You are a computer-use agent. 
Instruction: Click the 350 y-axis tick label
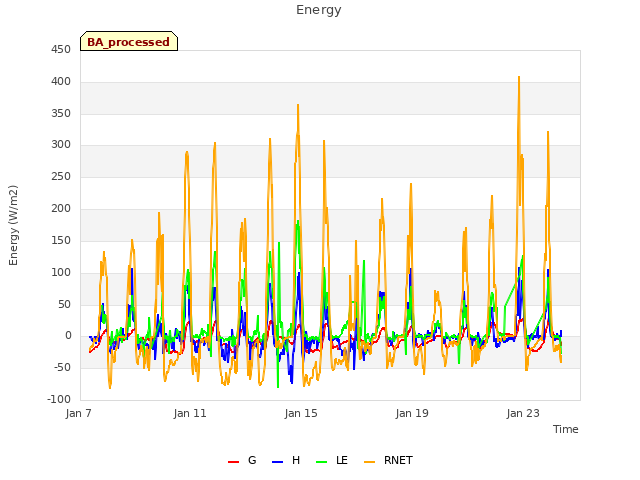(61, 113)
